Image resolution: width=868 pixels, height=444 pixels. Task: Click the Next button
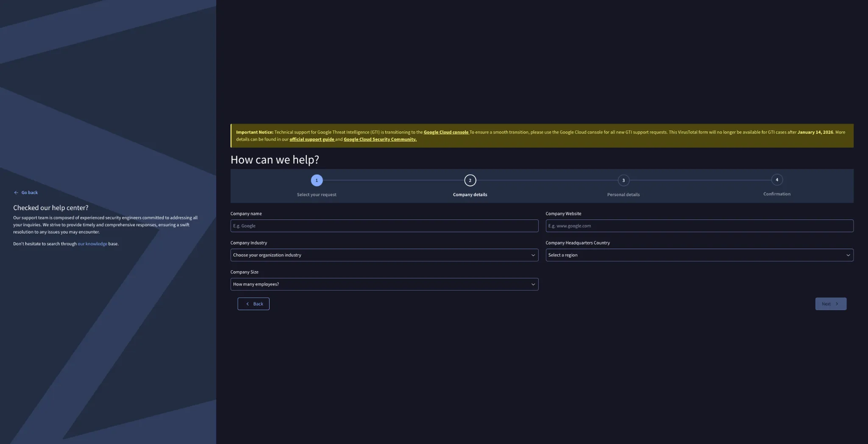pos(831,304)
